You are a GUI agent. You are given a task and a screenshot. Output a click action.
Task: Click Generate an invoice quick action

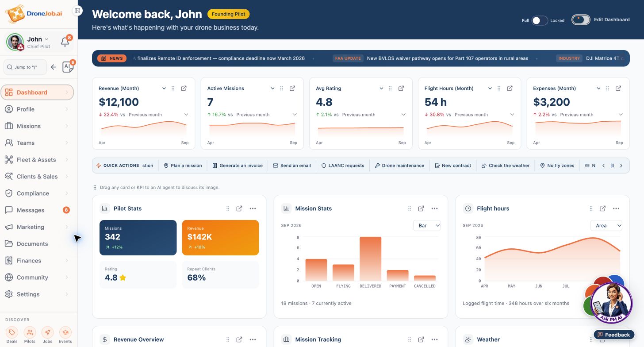pyautogui.click(x=238, y=166)
